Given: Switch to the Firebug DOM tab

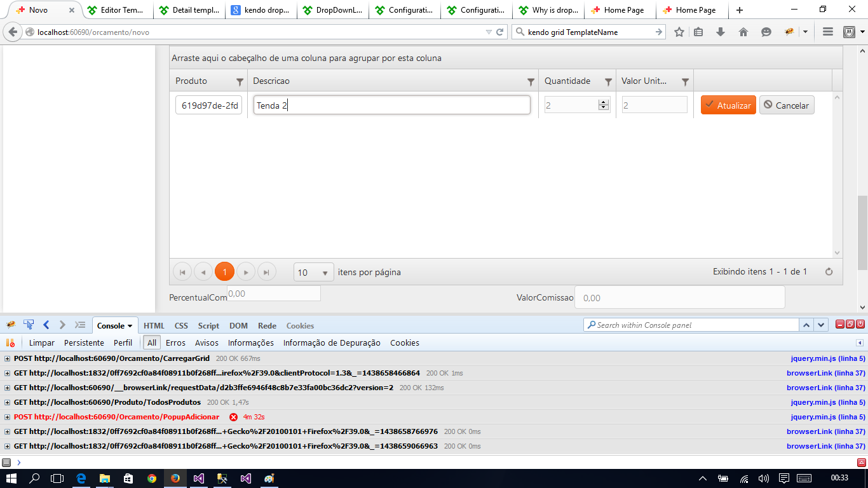Looking at the screenshot, I should coord(238,325).
